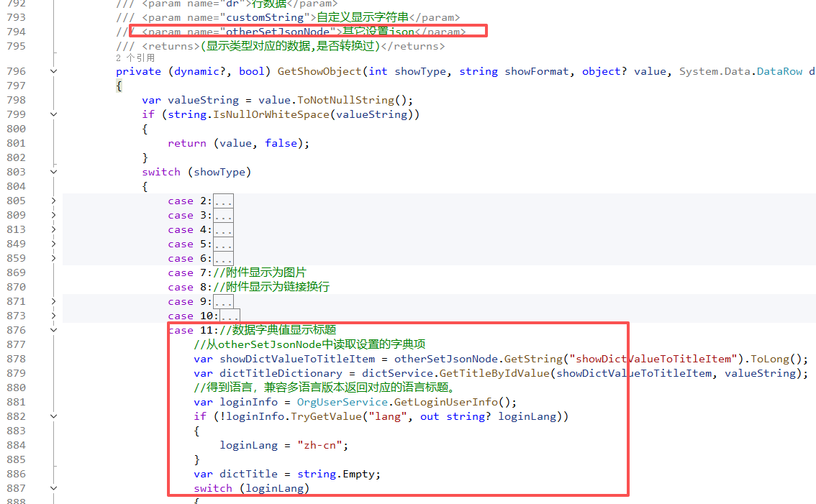The height and width of the screenshot is (504, 816).
Task: Collapse the TryGetValue if block at line 882
Action: click(53, 416)
